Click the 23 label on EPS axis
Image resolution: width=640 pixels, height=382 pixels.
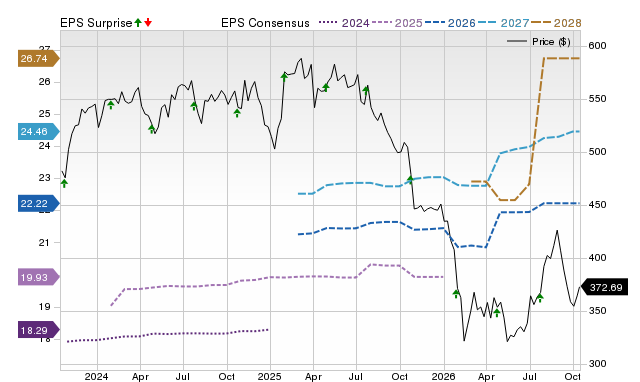[x=44, y=178]
